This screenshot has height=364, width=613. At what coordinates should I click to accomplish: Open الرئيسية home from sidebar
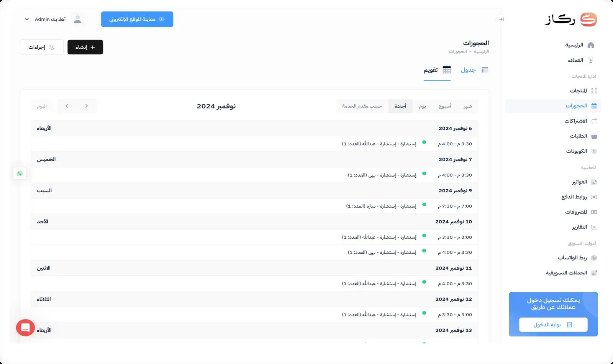(x=579, y=45)
